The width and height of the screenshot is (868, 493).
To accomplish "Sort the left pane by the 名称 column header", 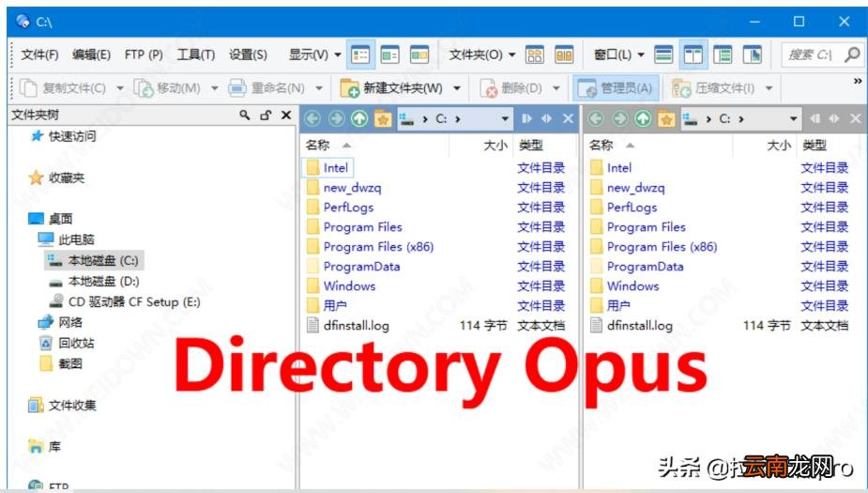I will point(318,146).
